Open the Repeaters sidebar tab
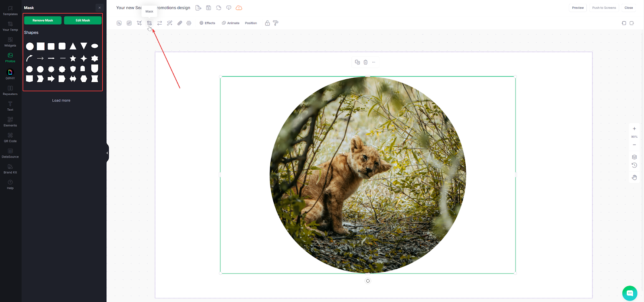 click(x=10, y=91)
